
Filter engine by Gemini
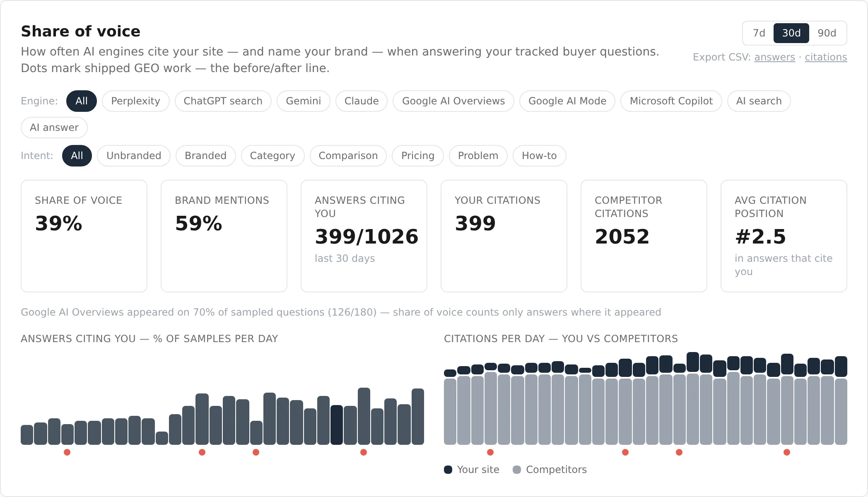coord(303,101)
